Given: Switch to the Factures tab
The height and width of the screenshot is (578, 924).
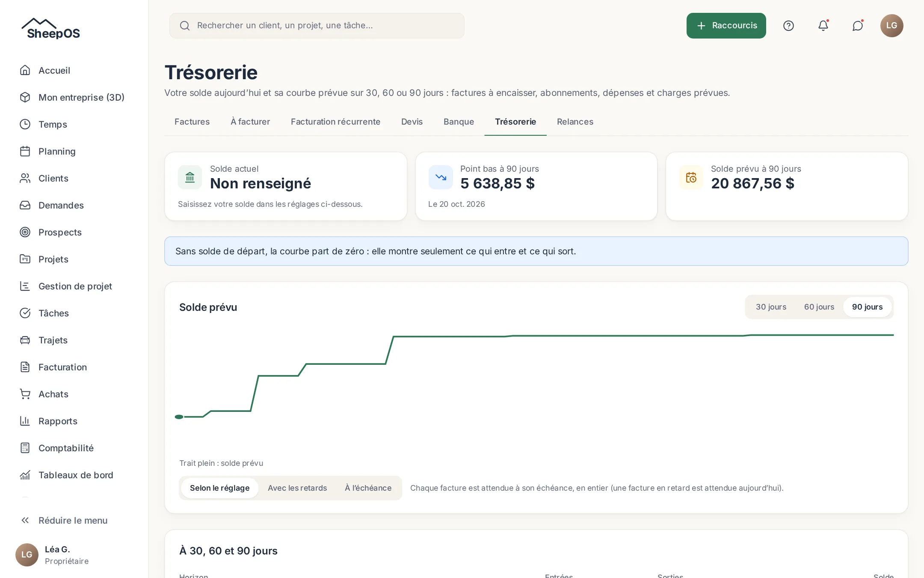Looking at the screenshot, I should [192, 122].
